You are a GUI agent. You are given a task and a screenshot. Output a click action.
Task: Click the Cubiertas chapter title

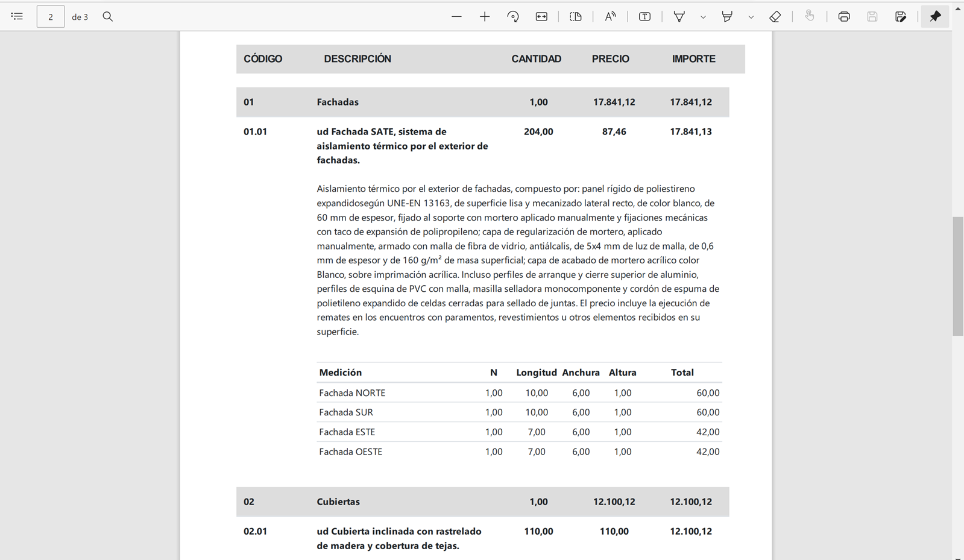pos(338,502)
